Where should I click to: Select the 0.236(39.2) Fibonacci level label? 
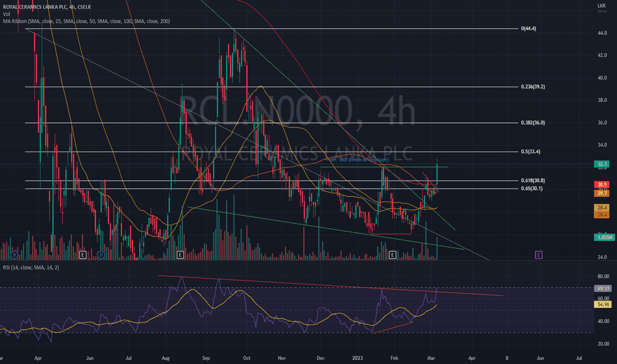pyautogui.click(x=533, y=87)
